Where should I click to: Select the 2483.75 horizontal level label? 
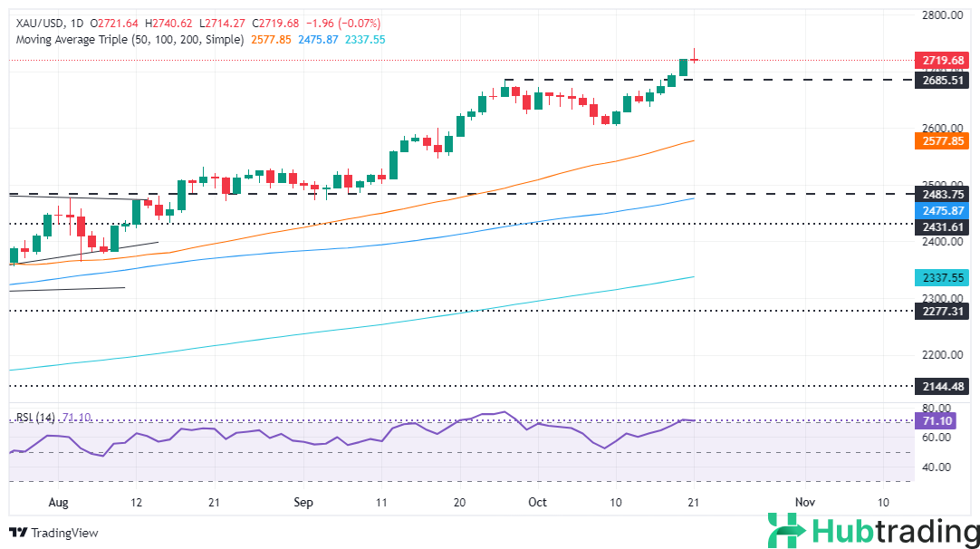942,194
